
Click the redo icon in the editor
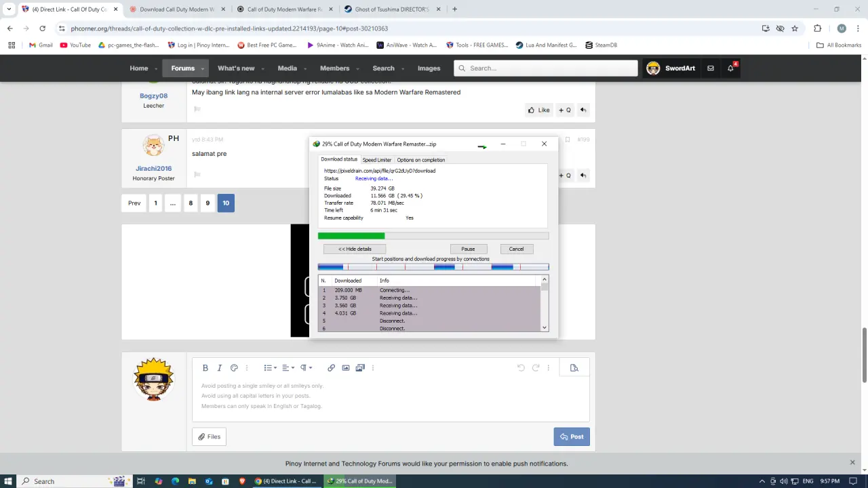click(536, 368)
